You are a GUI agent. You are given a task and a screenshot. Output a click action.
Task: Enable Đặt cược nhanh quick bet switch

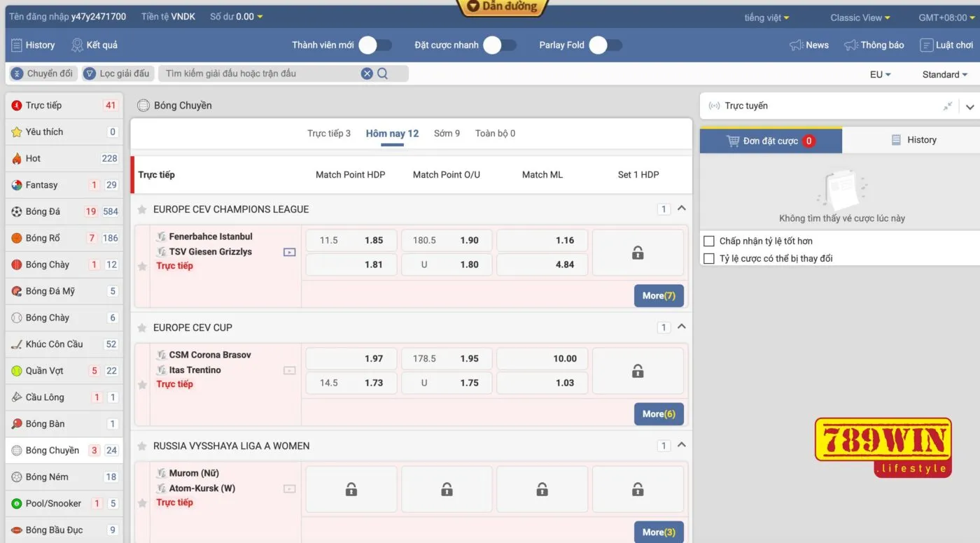(500, 45)
